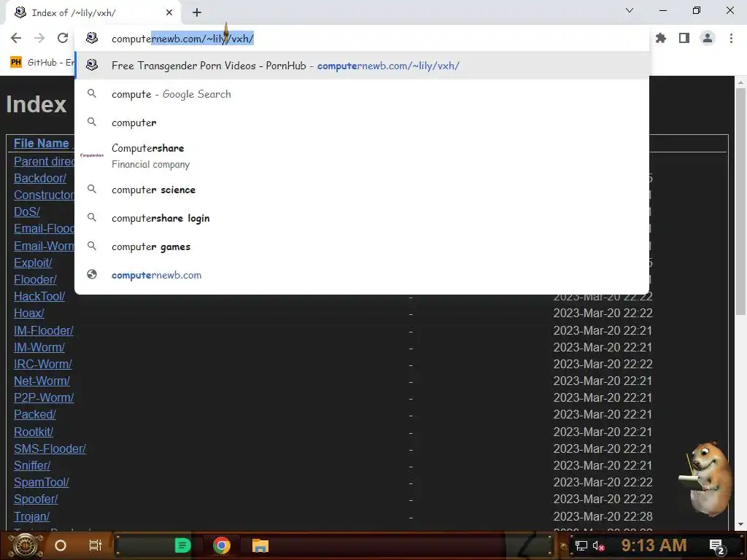The image size is (747, 560).
Task: Open the Extensions puzzle icon
Action: pos(661,38)
